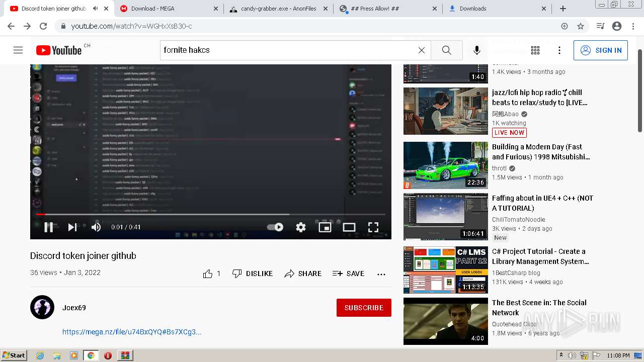Click the SIGN IN button
This screenshot has height=362, width=644.
pos(601,50)
